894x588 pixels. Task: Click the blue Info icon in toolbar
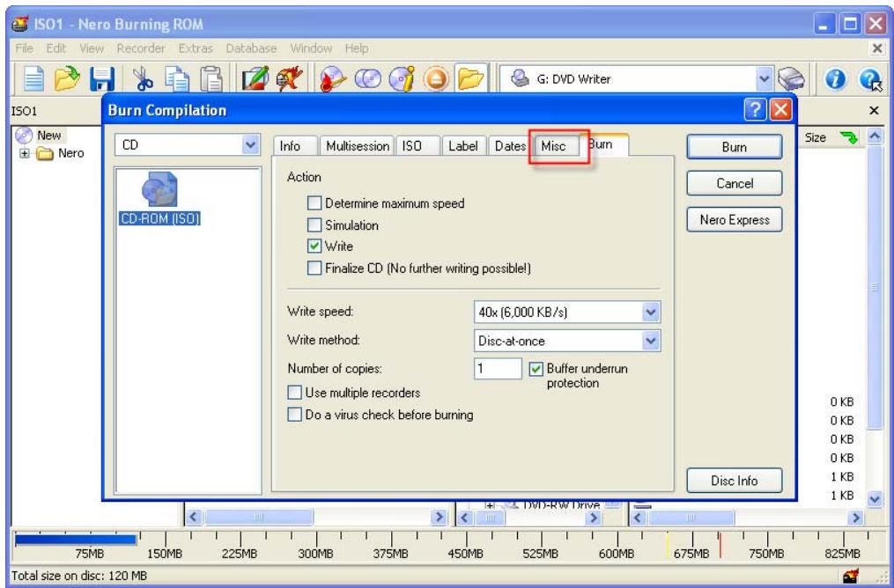tap(835, 79)
